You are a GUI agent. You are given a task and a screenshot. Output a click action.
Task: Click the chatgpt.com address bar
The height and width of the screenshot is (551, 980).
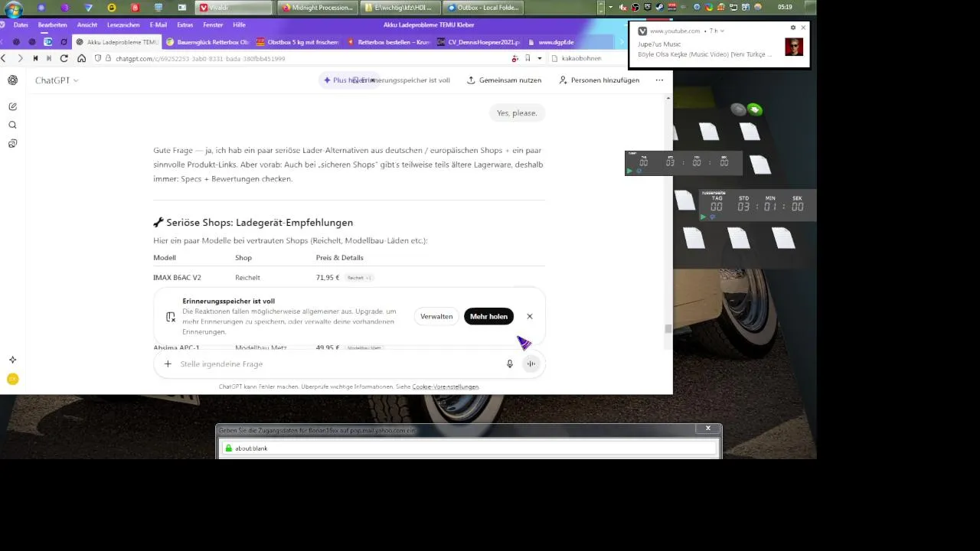coord(306,58)
